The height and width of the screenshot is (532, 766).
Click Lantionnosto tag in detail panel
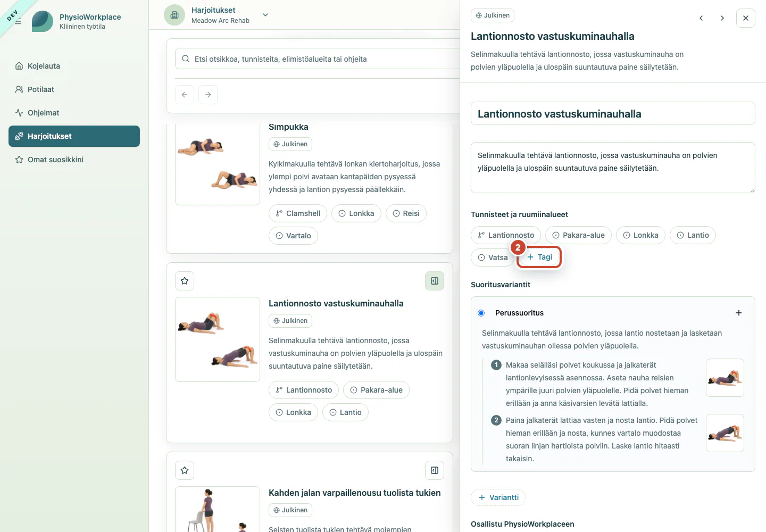tap(506, 235)
